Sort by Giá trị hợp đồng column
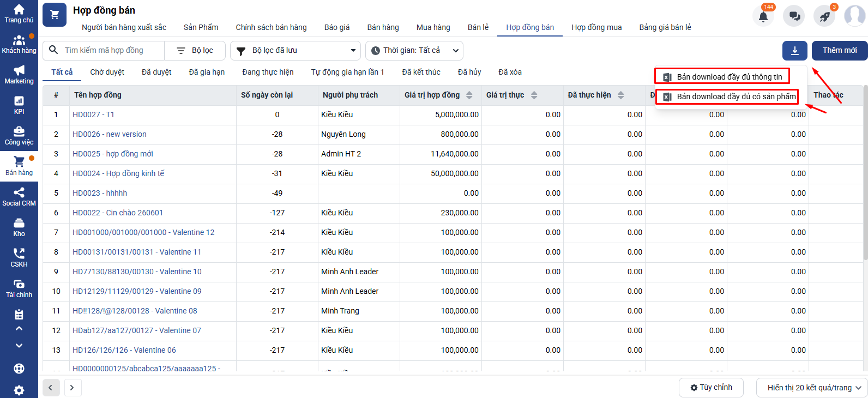This screenshot has height=398, width=868. pyautogui.click(x=469, y=95)
